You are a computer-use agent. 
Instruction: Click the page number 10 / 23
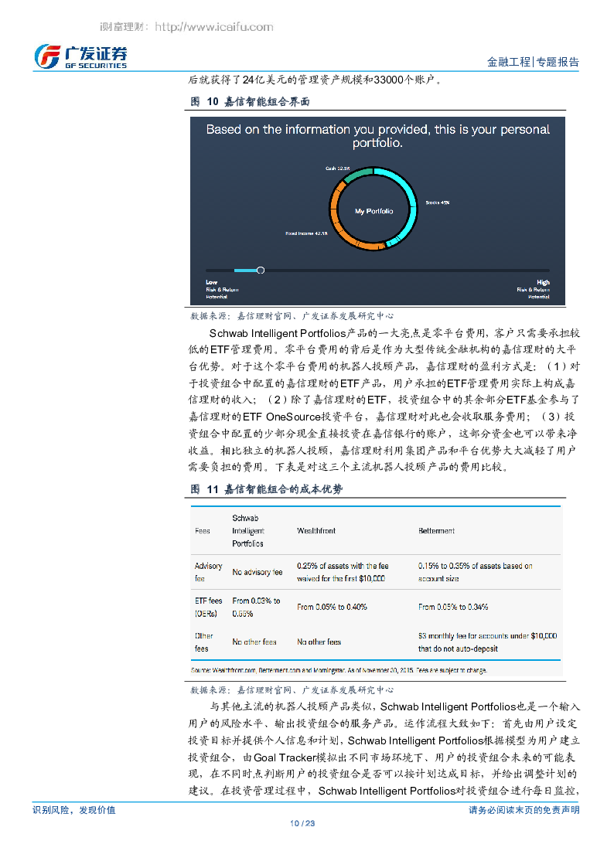tap(302, 823)
